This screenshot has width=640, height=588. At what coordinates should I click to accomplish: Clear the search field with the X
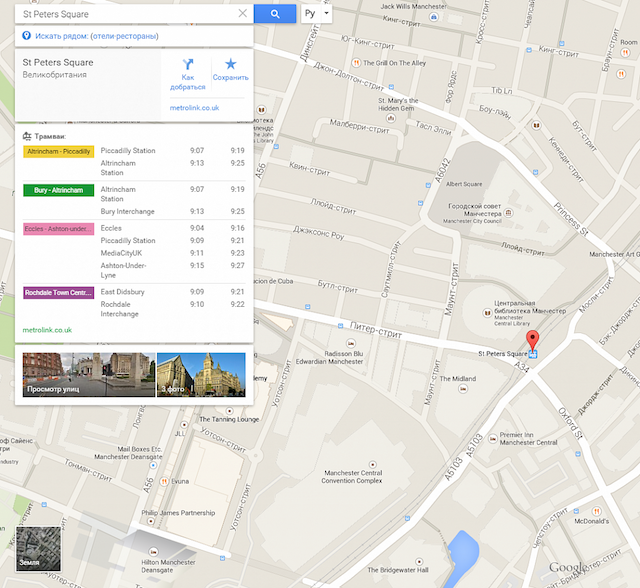click(242, 14)
